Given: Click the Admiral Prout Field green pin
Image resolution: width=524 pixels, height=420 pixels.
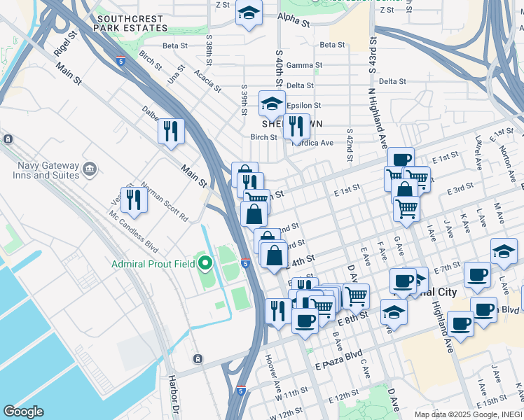Looking at the screenshot, I should point(205,263).
